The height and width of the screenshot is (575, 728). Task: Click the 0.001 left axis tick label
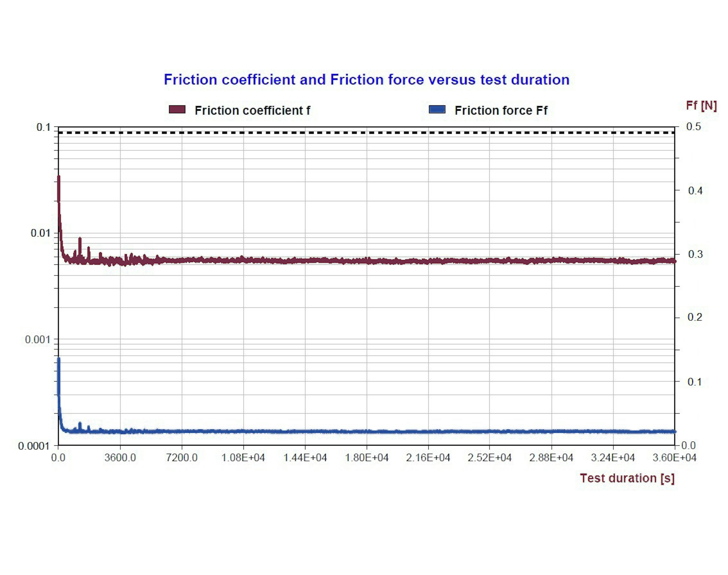tap(37, 339)
